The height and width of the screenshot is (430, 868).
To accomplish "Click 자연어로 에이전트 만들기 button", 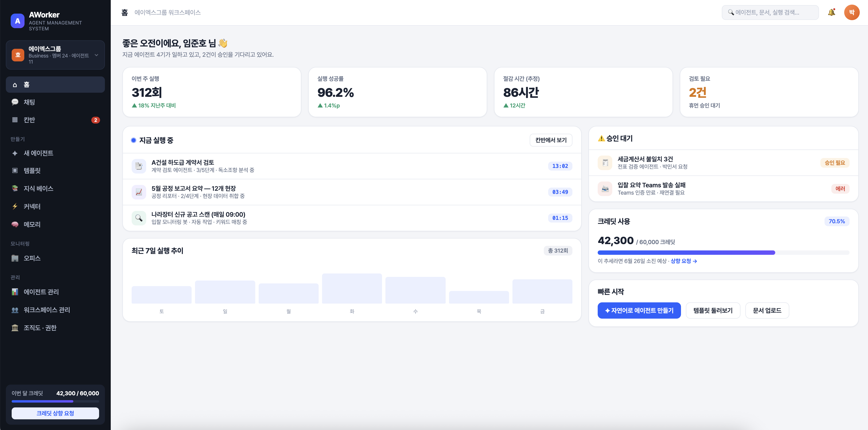I will click(639, 310).
